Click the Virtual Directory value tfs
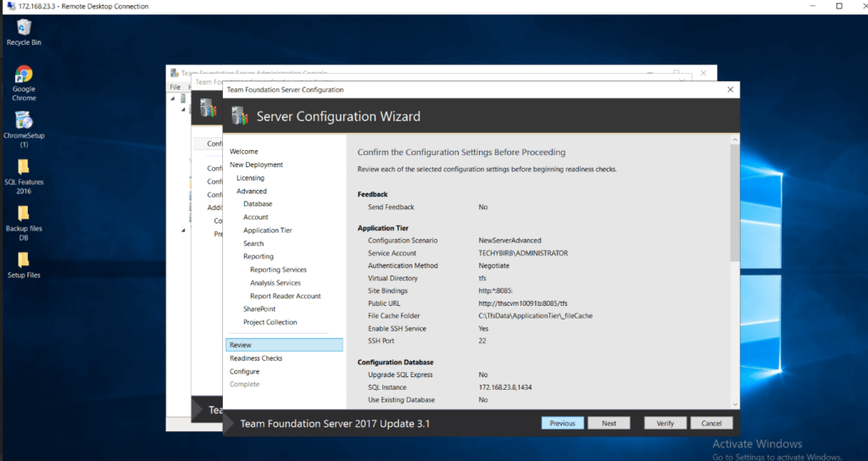 coord(482,278)
